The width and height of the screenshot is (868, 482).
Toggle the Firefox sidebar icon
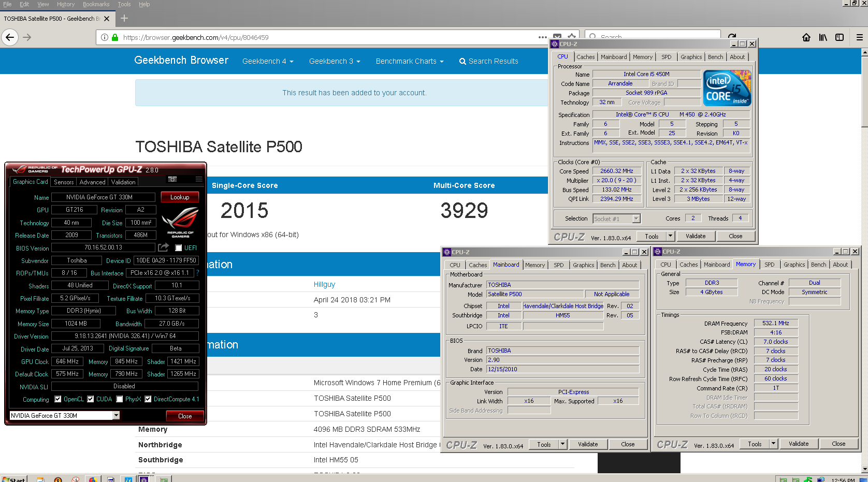tap(840, 37)
